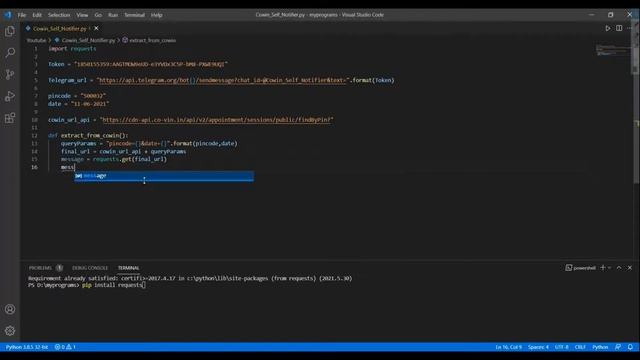Change end of line sequence CRLF
Image resolution: width=640 pixels, height=360 pixels.
[580, 347]
